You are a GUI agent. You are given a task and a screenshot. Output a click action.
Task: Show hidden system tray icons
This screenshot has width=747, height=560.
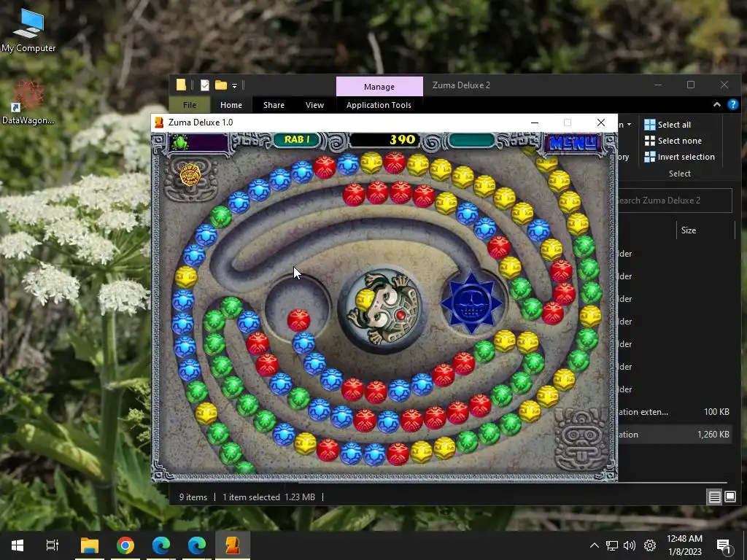(x=594, y=545)
